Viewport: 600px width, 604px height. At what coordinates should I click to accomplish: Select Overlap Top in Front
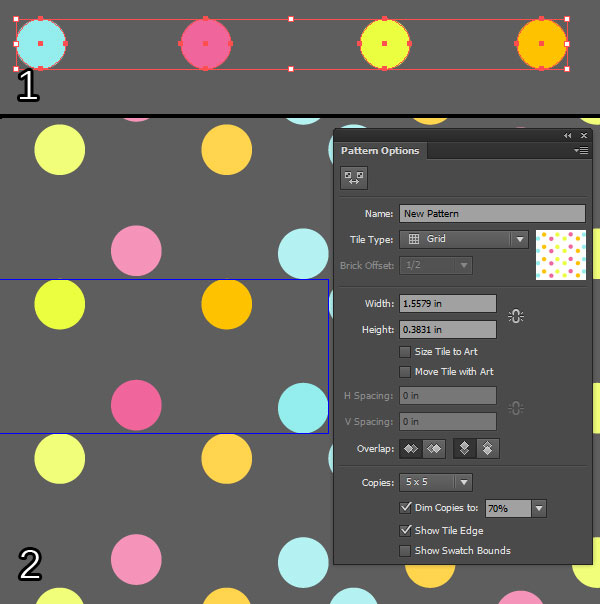(x=465, y=449)
